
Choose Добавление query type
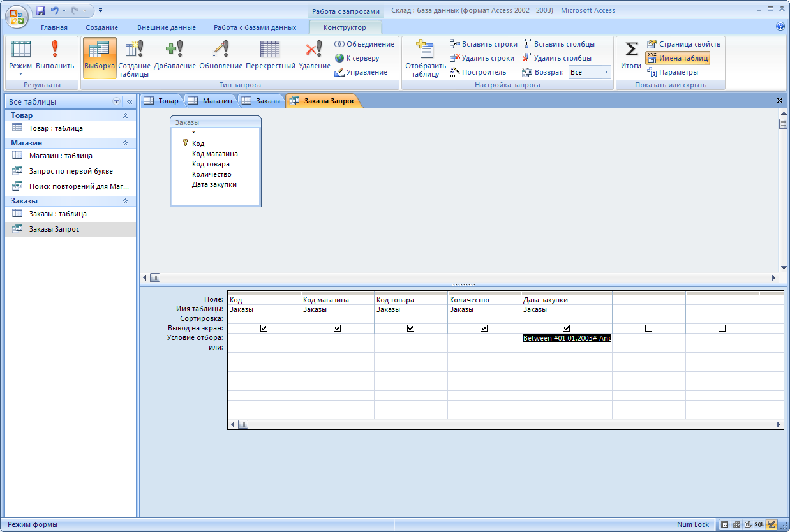[174, 57]
